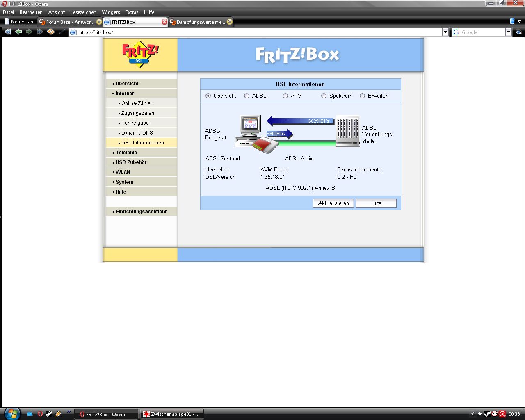Open the Extras menu
This screenshot has width=525, height=420.
[x=132, y=12]
